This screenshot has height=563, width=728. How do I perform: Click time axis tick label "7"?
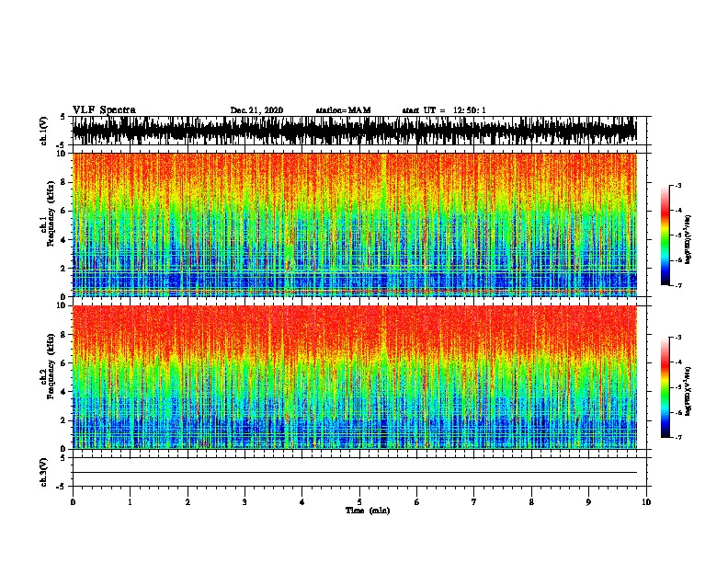coord(474,502)
